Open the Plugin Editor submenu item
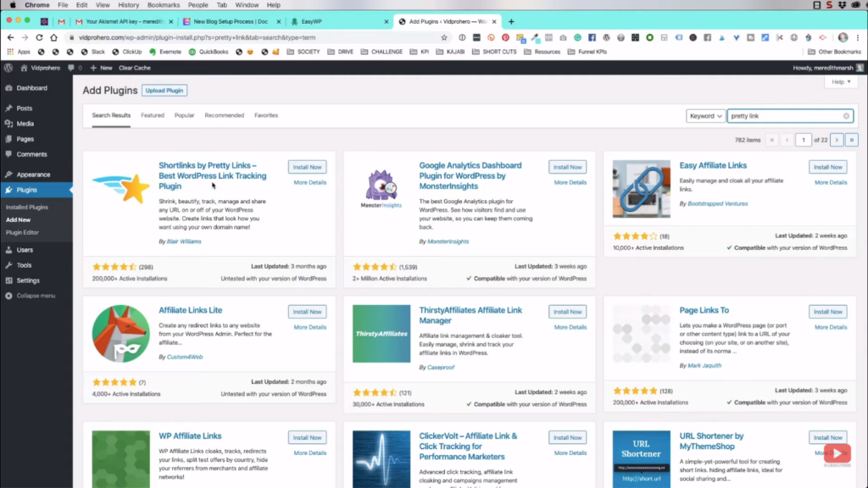Viewport: 868px width, 488px height. [x=22, y=232]
